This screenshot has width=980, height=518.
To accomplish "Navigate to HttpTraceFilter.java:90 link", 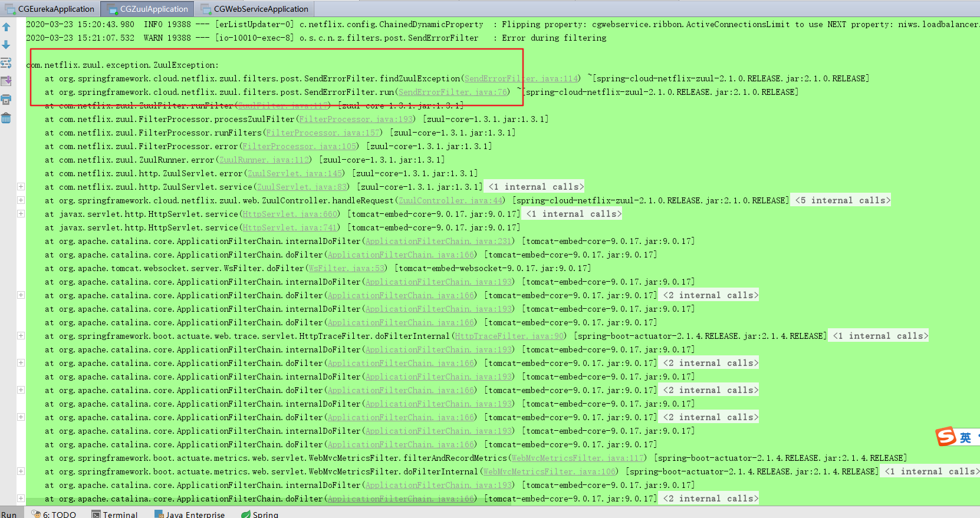I will click(509, 336).
